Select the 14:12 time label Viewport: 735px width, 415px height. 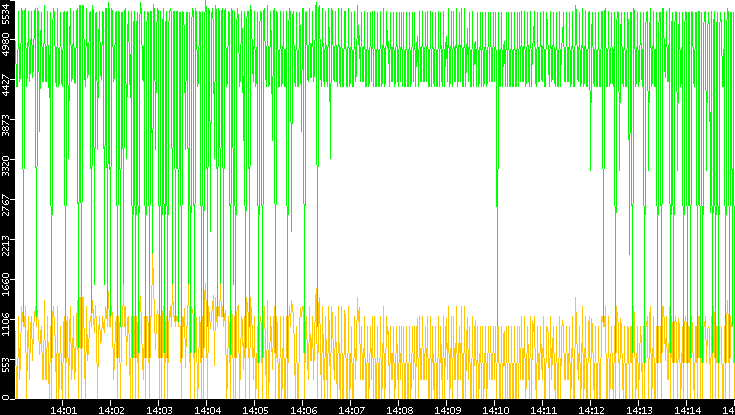coord(592,408)
